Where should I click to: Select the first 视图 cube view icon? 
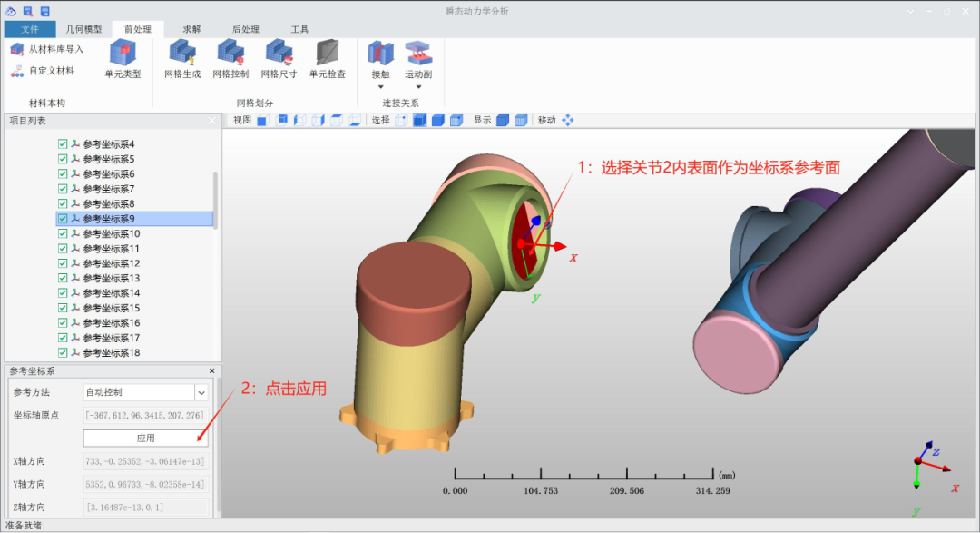tap(262, 120)
